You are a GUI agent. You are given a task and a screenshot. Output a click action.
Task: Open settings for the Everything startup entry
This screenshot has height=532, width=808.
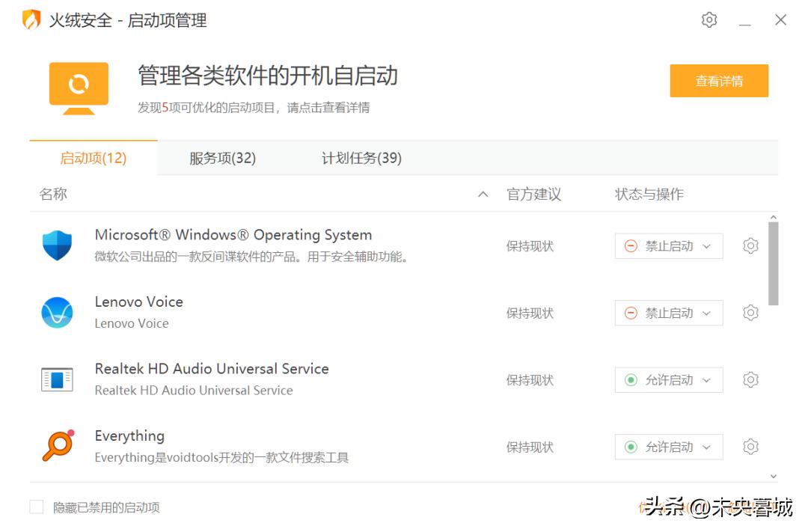coord(750,446)
